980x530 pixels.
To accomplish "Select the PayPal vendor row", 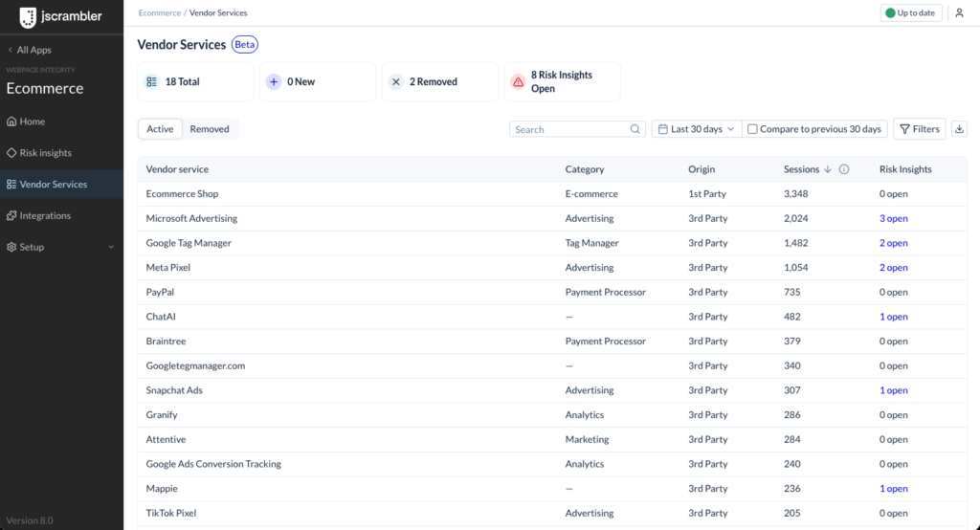I will (x=552, y=292).
